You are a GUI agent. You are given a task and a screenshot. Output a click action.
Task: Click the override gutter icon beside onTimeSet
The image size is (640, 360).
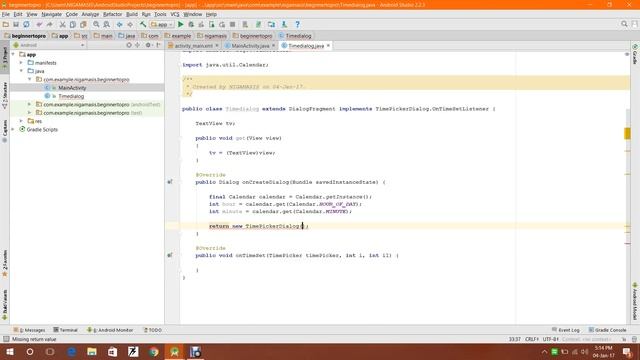(x=170, y=255)
